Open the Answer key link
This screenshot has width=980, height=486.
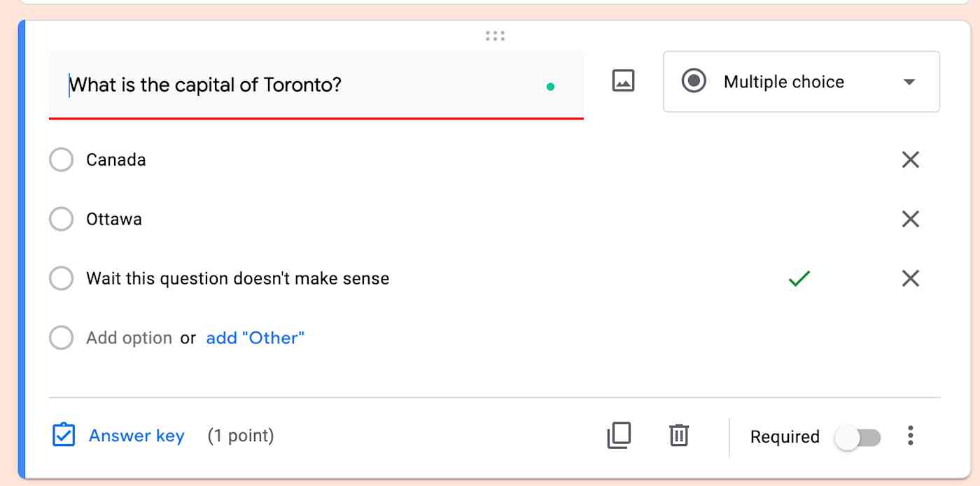click(x=136, y=436)
